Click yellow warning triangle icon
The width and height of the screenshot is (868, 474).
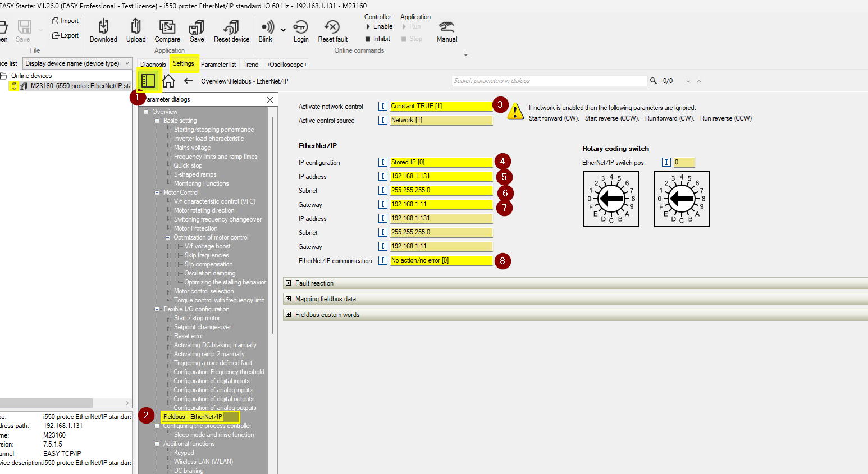(515, 112)
